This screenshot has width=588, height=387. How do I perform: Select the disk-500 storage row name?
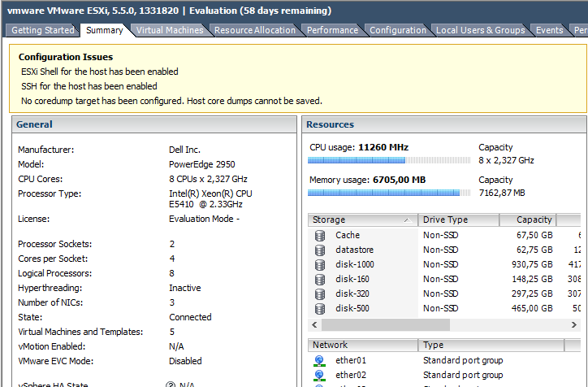(352, 308)
